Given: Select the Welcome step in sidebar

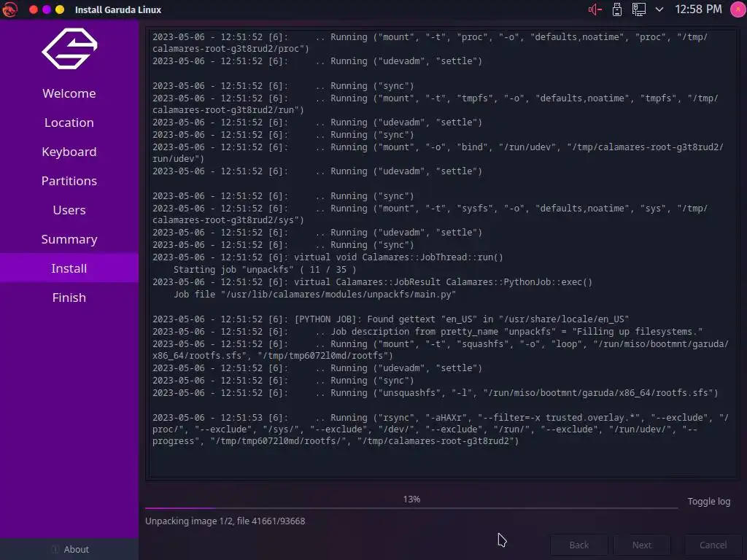Looking at the screenshot, I should 69,93.
